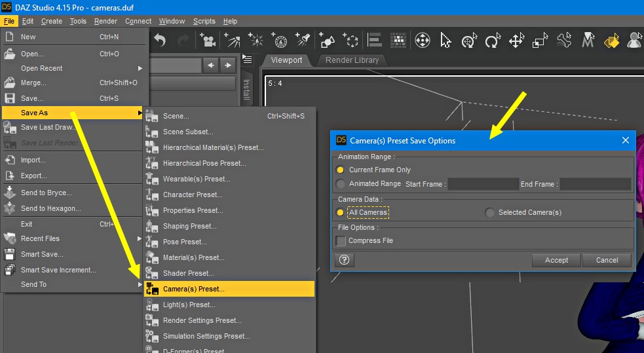Click the viewport pane options menu icon
Image resolution: width=644 pixels, height=353 pixels.
coord(247,60)
